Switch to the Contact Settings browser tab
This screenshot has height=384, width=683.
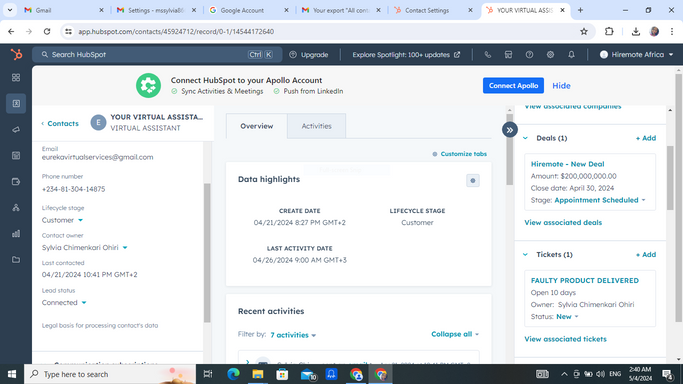pos(433,10)
